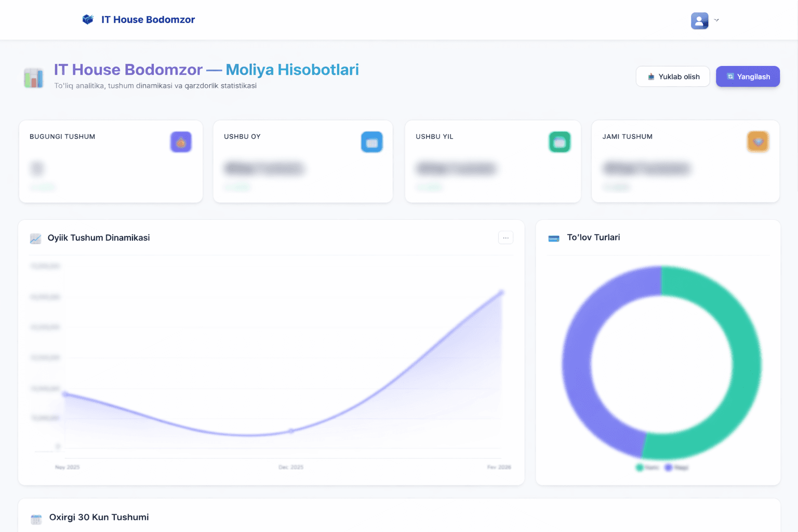The height and width of the screenshot is (532, 798).
Task: Click the line chart icon by Oyiik Tushum Dinamikasi
Action: 35,238
